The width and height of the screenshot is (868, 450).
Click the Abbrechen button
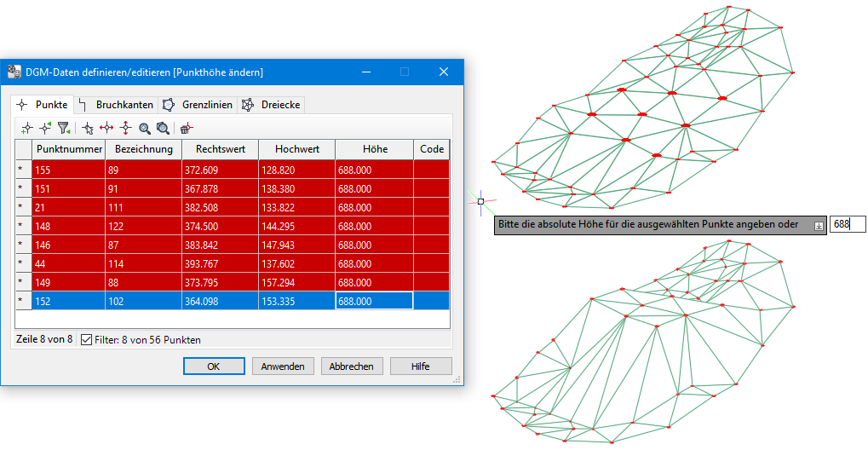click(x=351, y=366)
